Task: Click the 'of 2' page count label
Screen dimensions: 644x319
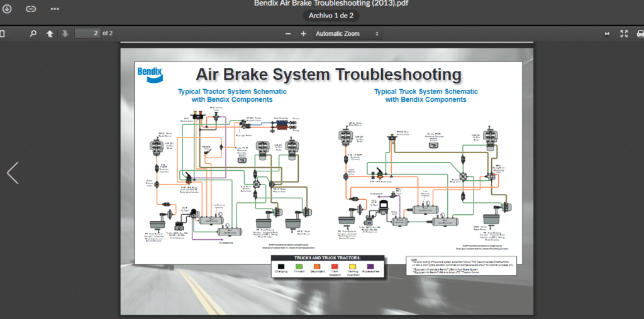Action: pos(108,33)
